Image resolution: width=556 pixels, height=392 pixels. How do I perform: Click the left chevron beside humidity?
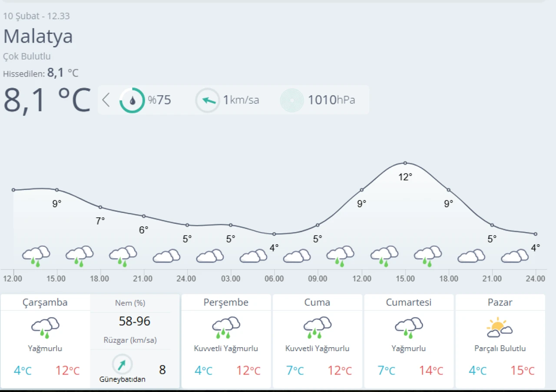point(106,100)
